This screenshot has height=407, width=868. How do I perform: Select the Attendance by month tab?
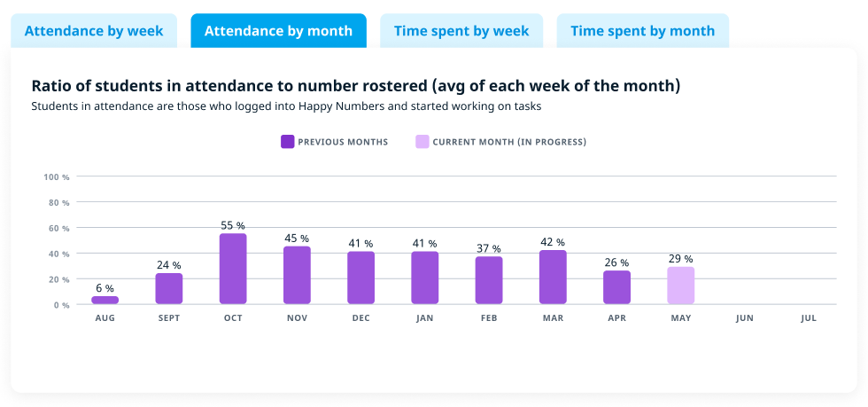pos(278,31)
